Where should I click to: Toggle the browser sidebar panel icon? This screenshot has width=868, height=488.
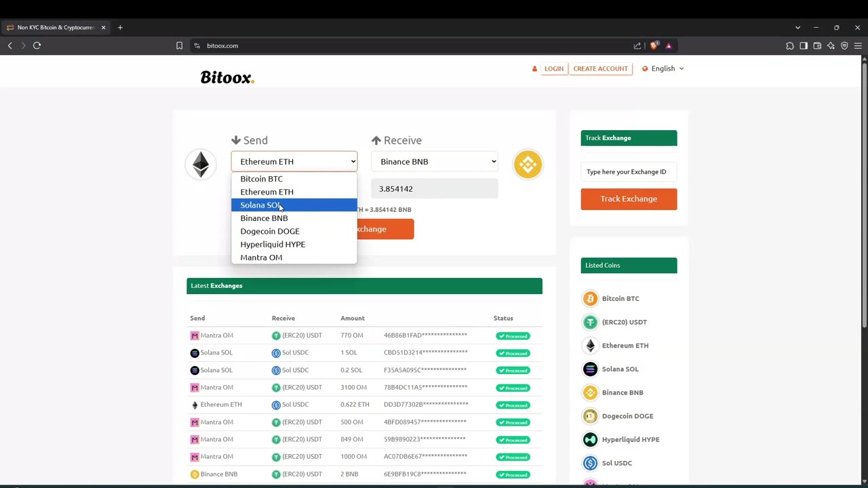click(804, 45)
